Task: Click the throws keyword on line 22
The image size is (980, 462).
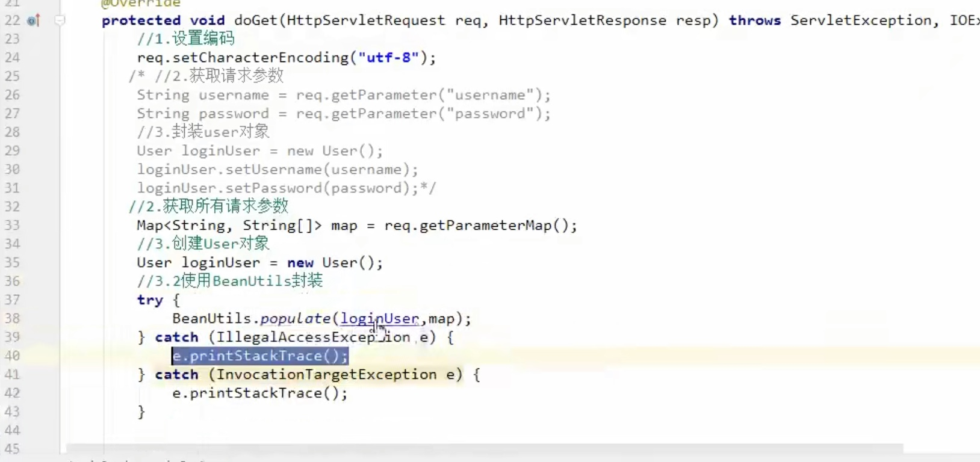Action: (755, 20)
